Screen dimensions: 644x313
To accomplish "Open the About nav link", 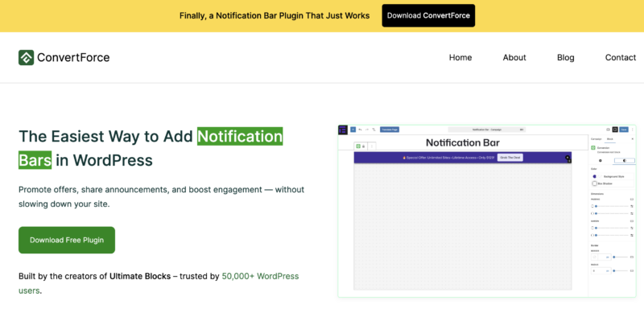I will click(514, 57).
